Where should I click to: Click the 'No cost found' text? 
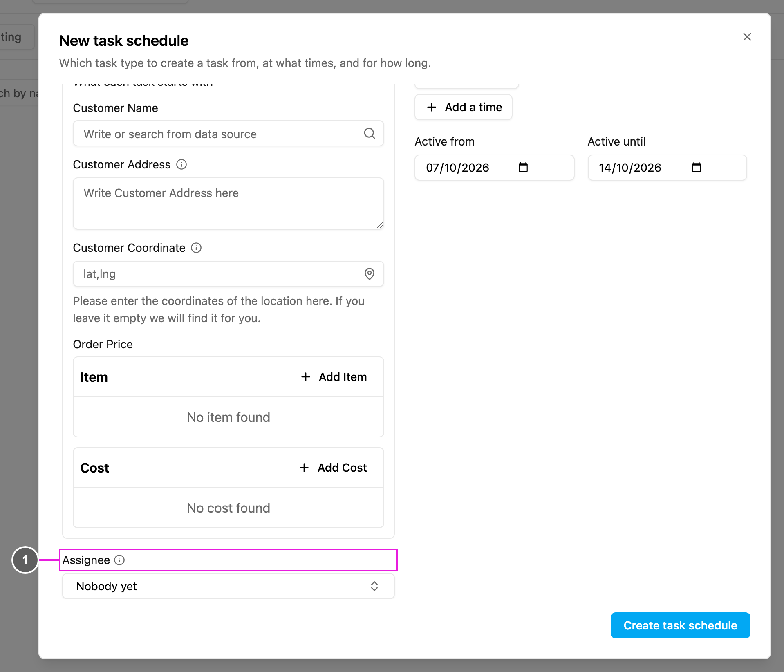click(x=228, y=508)
